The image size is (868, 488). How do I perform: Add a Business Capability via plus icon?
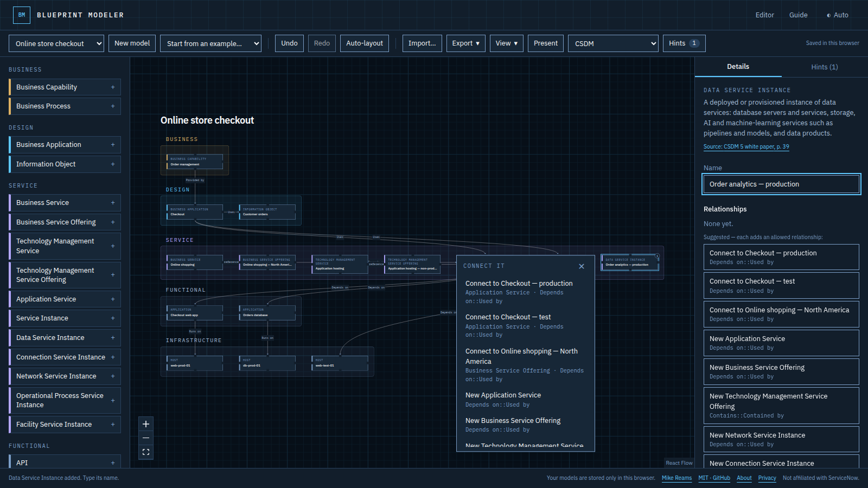coord(113,87)
